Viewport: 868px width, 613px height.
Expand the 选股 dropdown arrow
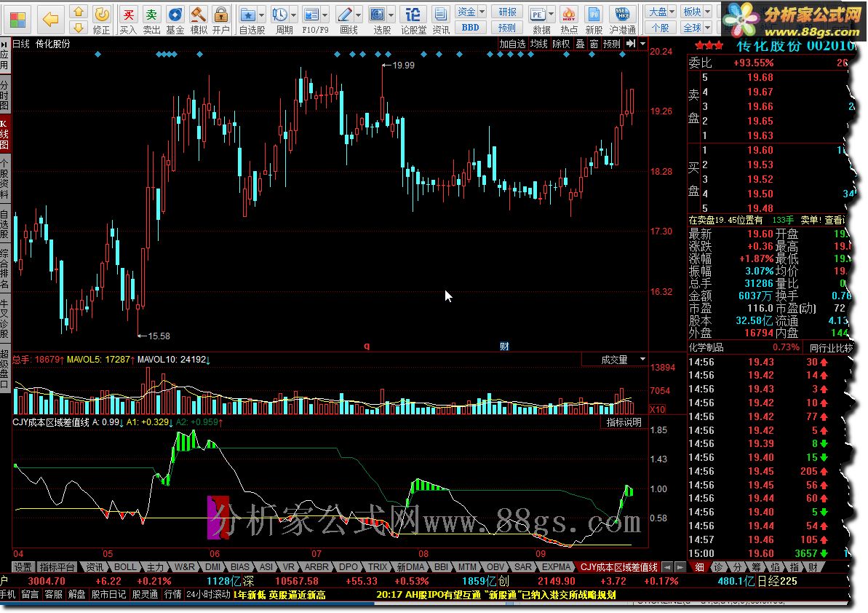391,15
